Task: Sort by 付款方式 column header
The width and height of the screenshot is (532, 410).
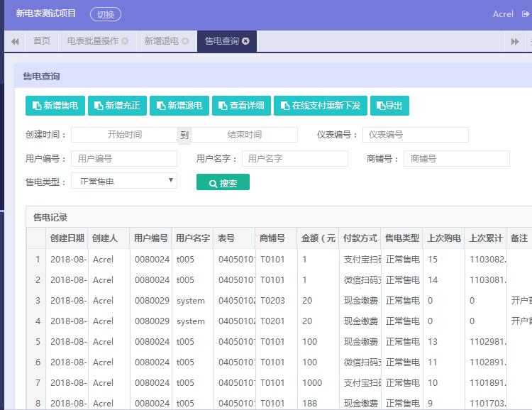Action: (360, 238)
